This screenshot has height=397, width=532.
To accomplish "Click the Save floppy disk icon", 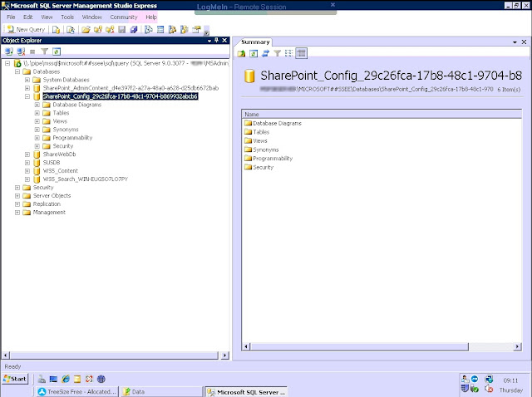I will point(122,30).
